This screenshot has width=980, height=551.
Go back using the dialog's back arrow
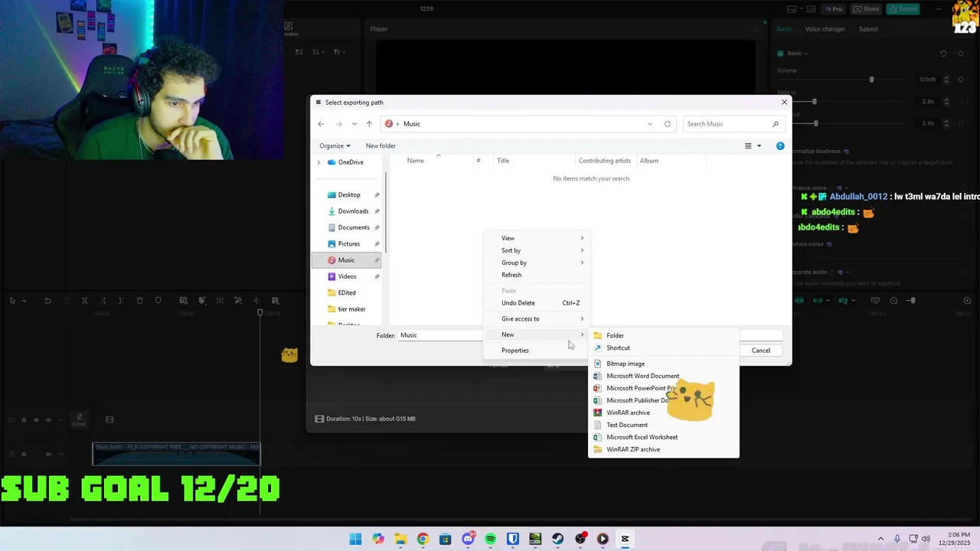(x=322, y=124)
